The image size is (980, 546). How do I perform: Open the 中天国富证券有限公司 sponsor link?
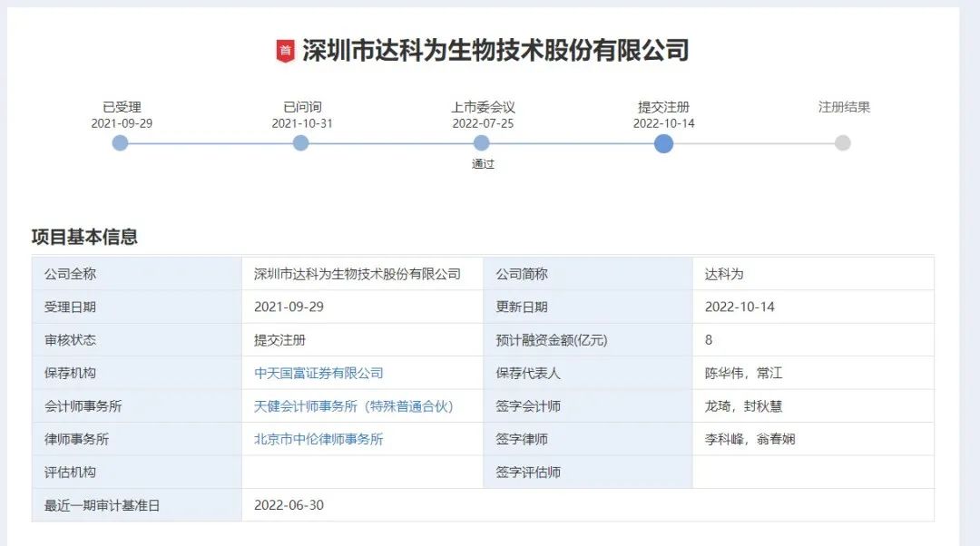coord(318,373)
